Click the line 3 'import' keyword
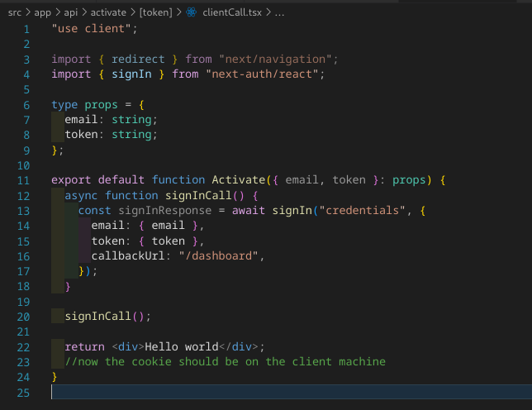The image size is (532, 410). pyautogui.click(x=71, y=59)
